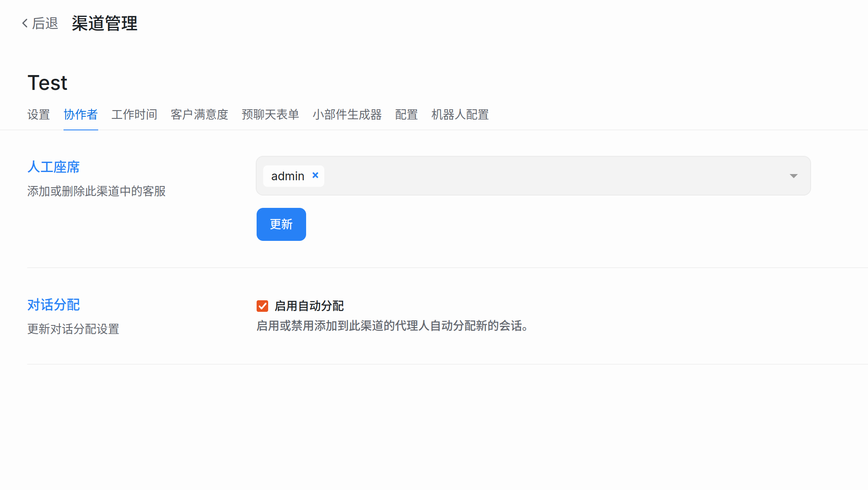Click inside the agents multiselect field
Viewport: 868px width, 490px height.
tap(536, 176)
